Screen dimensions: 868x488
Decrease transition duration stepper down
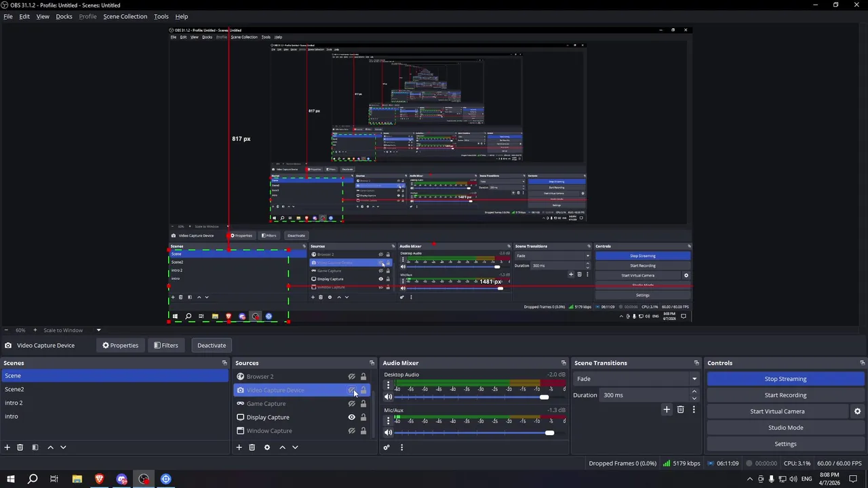tap(694, 399)
